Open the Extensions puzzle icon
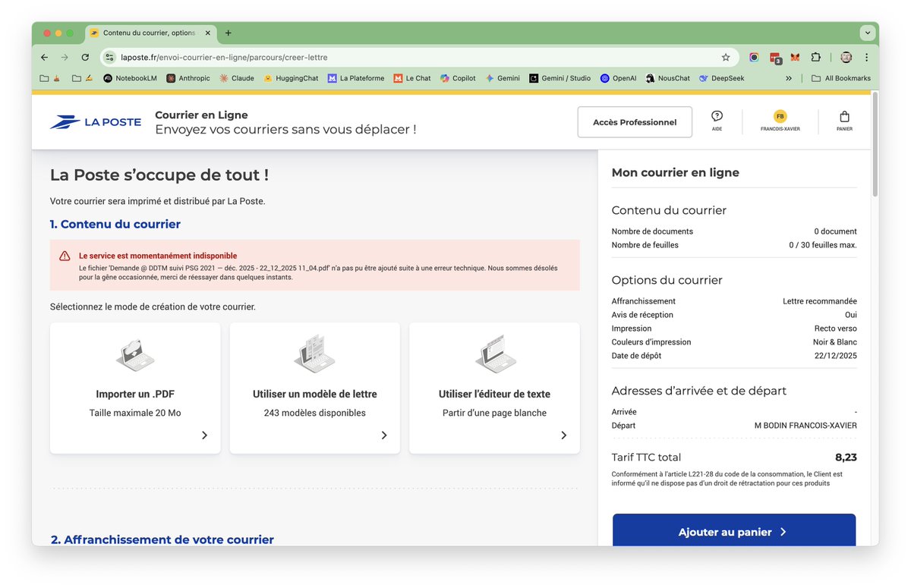 (815, 57)
